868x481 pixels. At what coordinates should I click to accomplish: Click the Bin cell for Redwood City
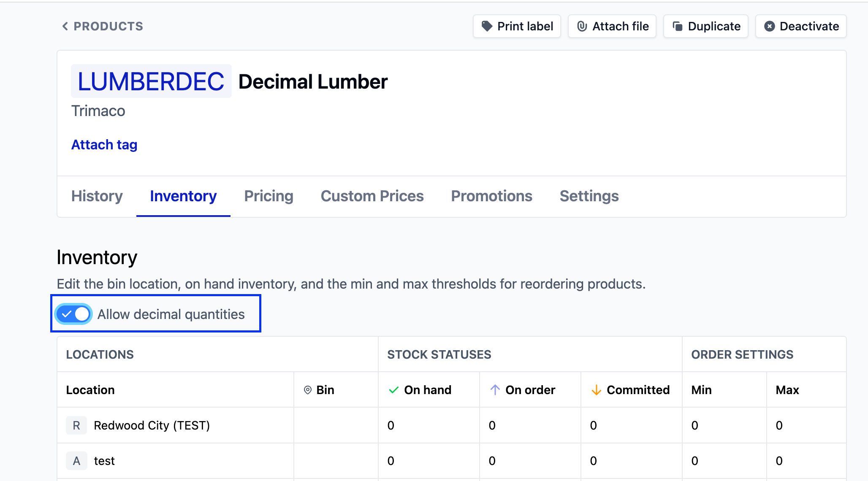pyautogui.click(x=336, y=425)
